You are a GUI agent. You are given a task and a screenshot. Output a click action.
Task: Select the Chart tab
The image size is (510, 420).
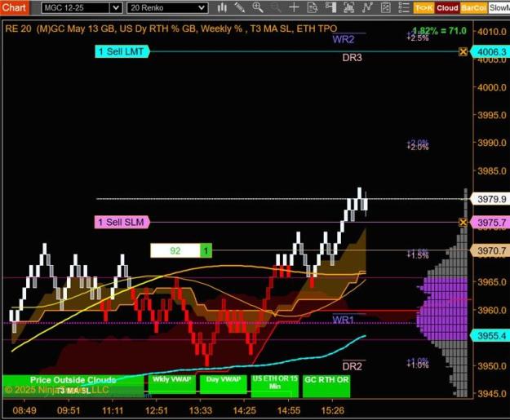[15, 7]
